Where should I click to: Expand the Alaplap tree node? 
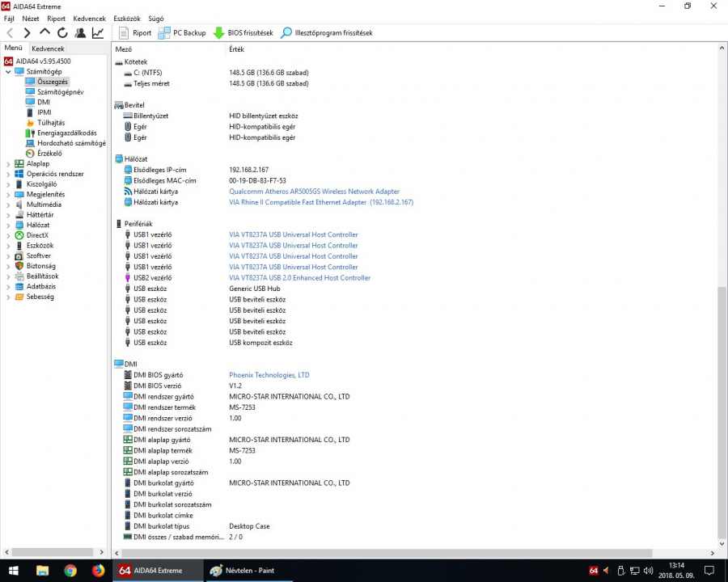(x=8, y=164)
